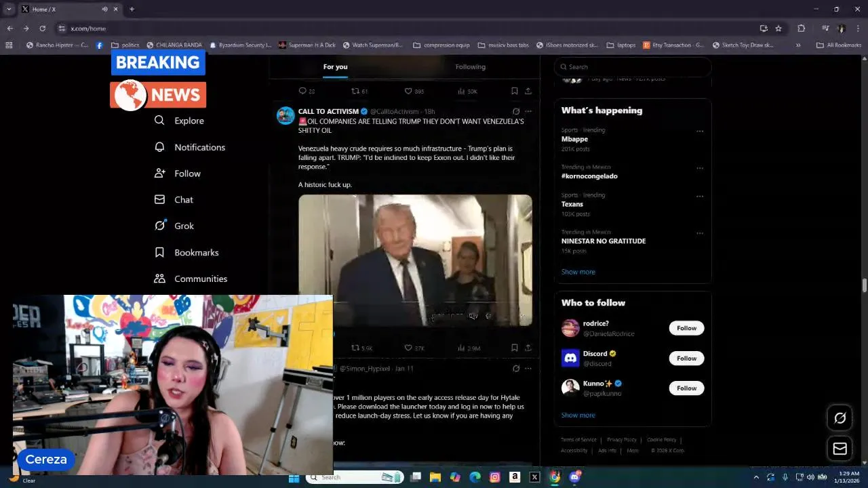Reload the page
The image size is (868, 488).
click(42, 28)
